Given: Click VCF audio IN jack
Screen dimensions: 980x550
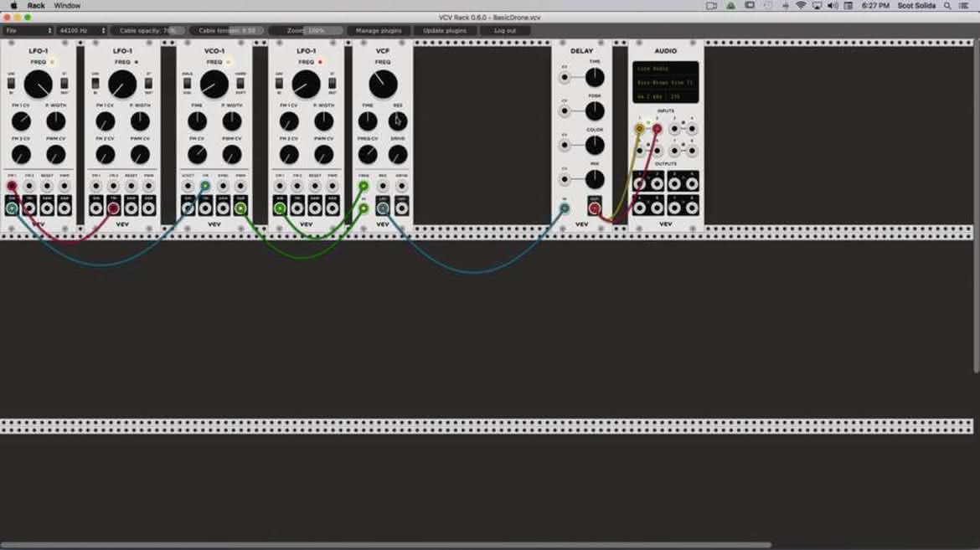Looking at the screenshot, I should click(x=364, y=208).
